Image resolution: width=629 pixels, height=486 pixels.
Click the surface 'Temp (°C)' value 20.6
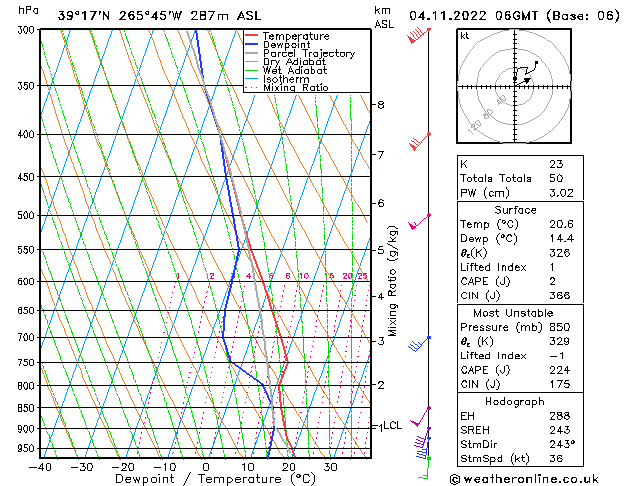(561, 224)
